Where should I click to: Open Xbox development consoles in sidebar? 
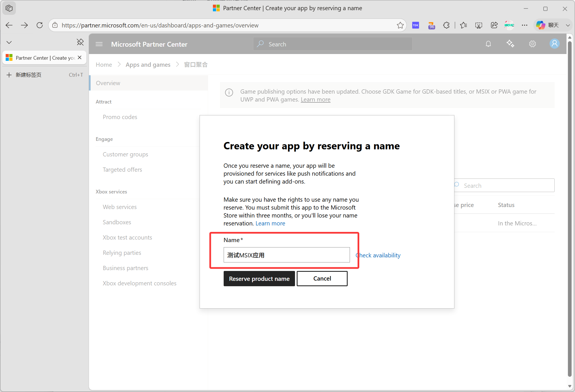(x=140, y=283)
